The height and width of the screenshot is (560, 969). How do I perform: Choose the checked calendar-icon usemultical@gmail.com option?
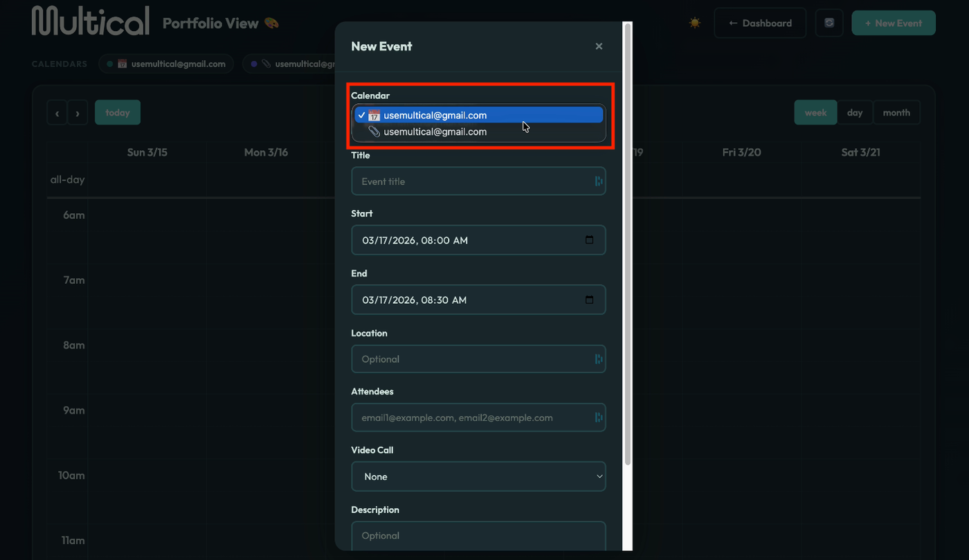coord(435,116)
